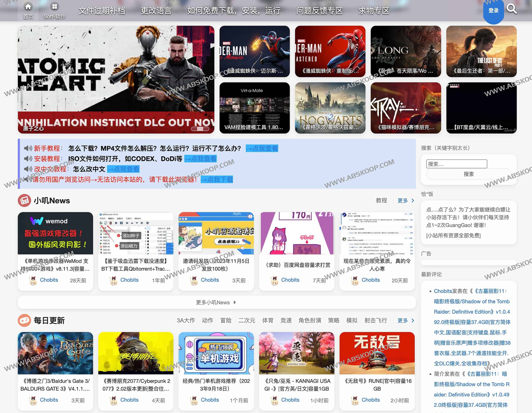Expand 更多 chevron in 小叽News header
Viewport: 532px width, 413px height.
pos(412,200)
